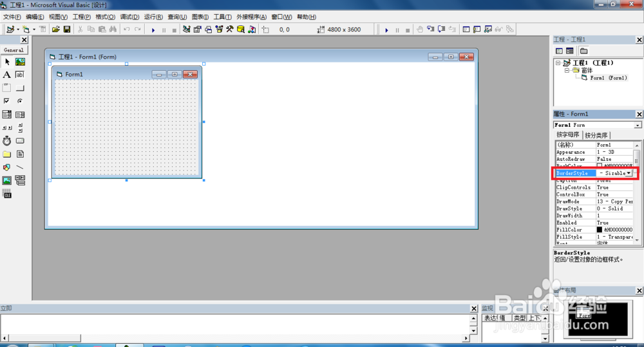This screenshot has width=644, height=347.
Task: Open the 编辑(E) menu
Action: point(35,17)
